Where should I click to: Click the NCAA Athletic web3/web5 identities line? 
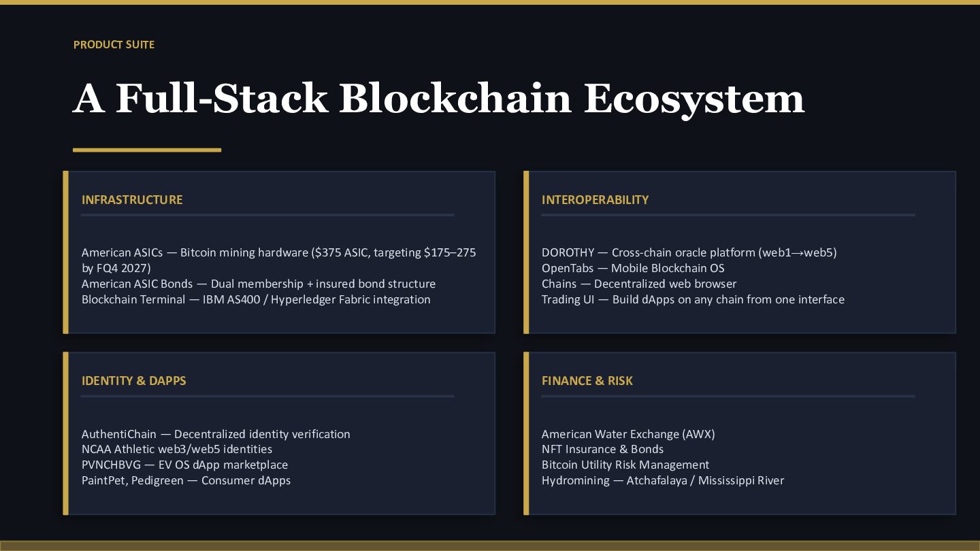(x=177, y=450)
